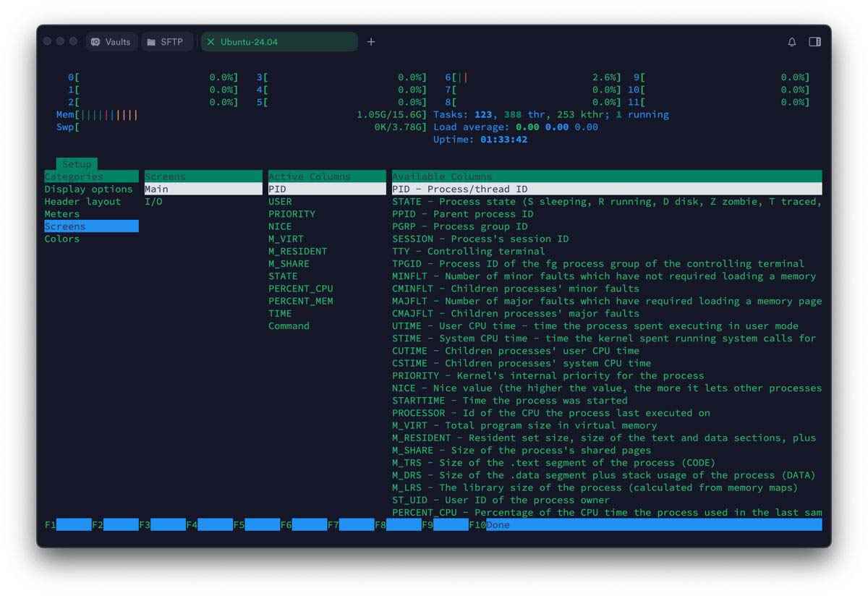Select the M_DRS data segment row
This screenshot has width=868, height=596.
coord(607,475)
